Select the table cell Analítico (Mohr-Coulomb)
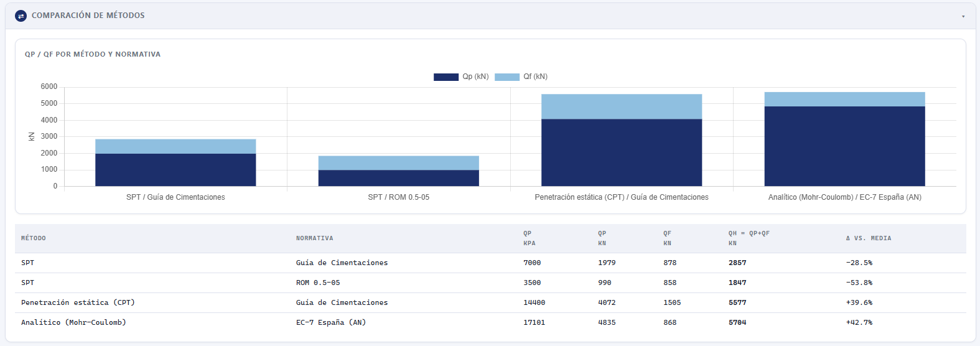The height and width of the screenshot is (346, 980). (x=73, y=322)
